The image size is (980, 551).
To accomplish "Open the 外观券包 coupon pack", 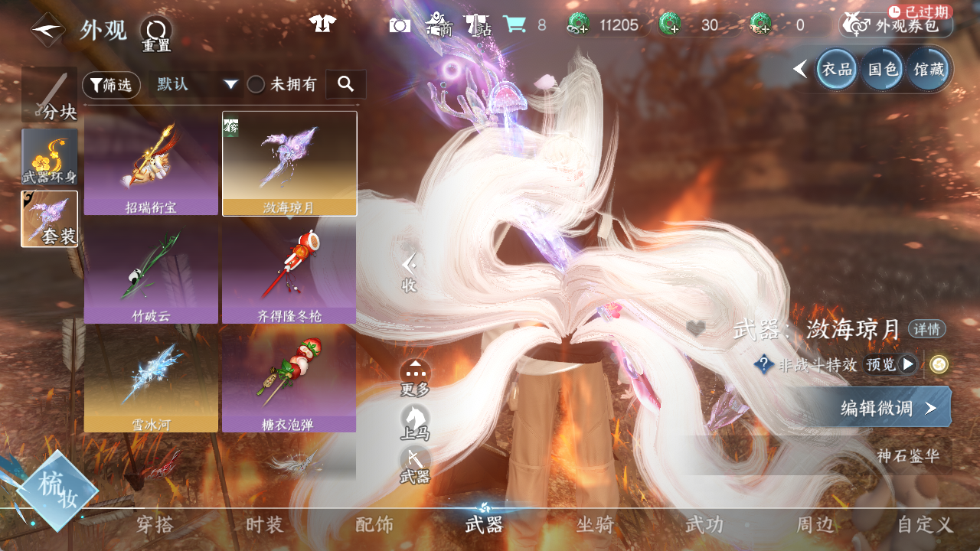I will [x=896, y=25].
